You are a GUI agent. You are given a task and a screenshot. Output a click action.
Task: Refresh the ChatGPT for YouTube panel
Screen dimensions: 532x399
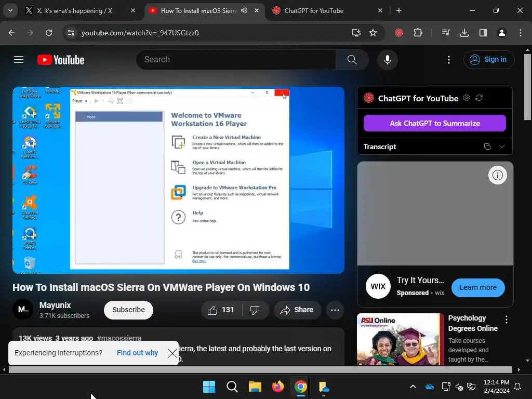click(x=479, y=98)
